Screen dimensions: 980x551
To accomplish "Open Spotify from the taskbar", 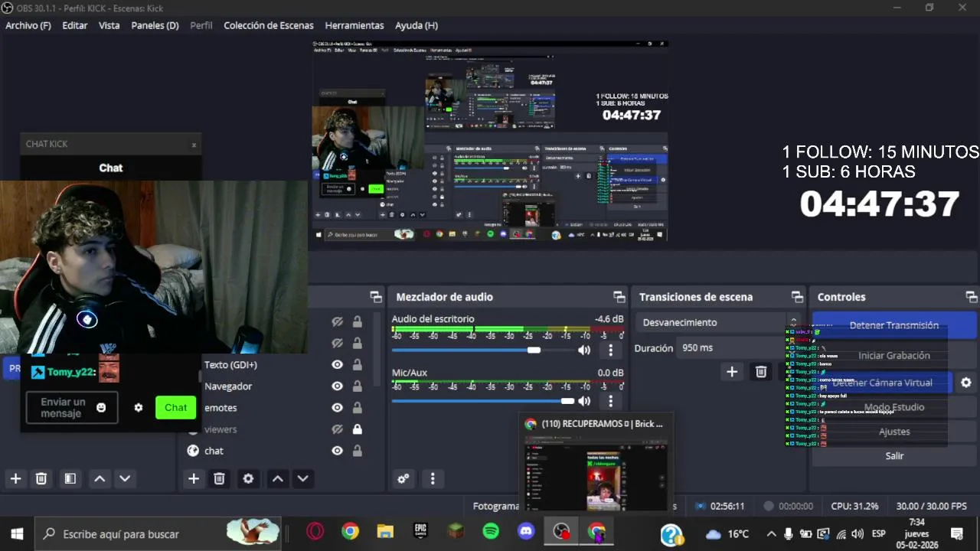I will (492, 532).
